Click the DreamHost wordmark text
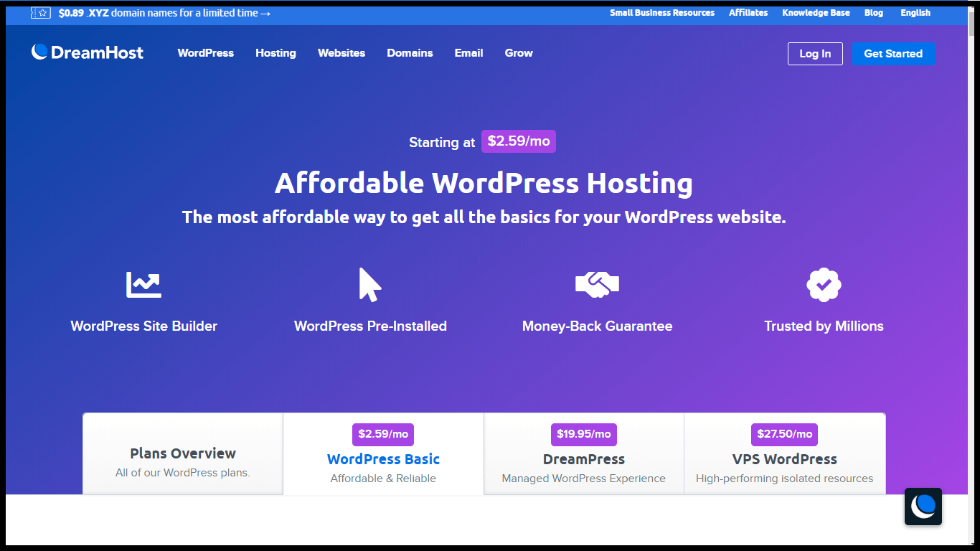This screenshot has width=980, height=551. coord(97,52)
